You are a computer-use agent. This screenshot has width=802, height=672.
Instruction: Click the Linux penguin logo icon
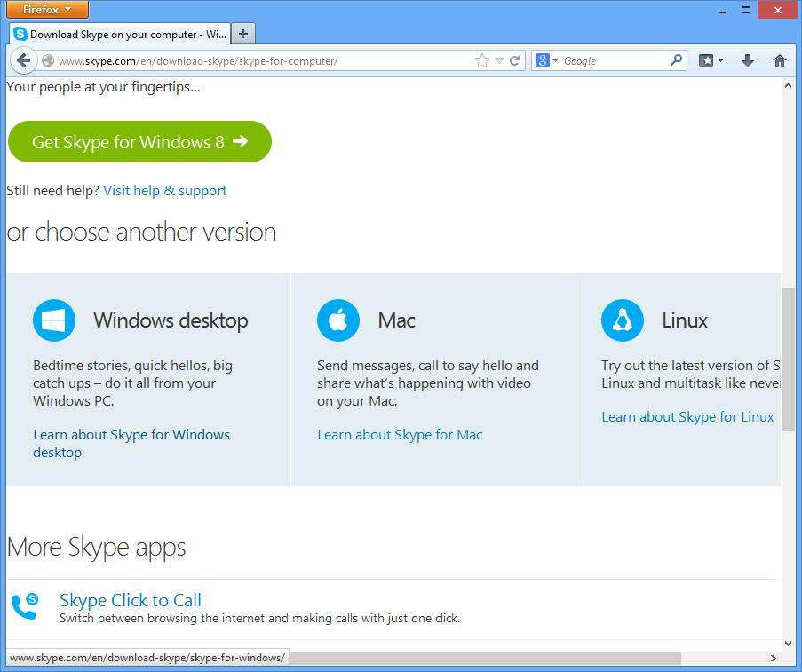[623, 320]
